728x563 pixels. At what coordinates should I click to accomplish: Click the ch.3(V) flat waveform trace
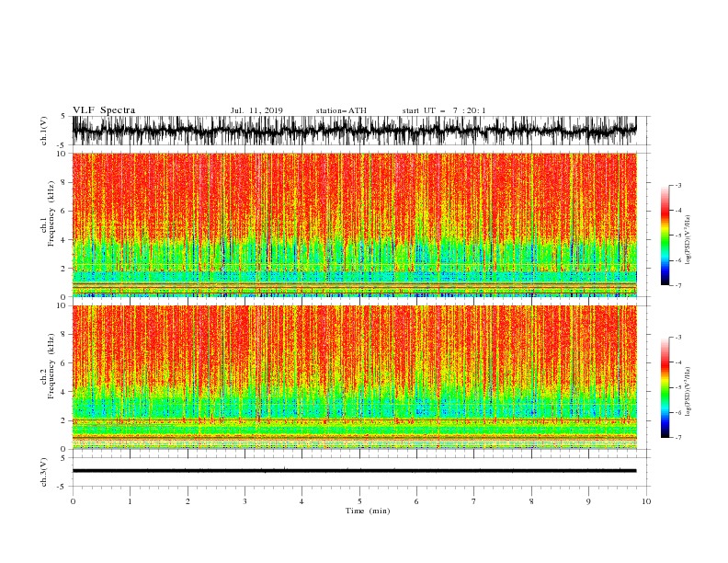355,471
